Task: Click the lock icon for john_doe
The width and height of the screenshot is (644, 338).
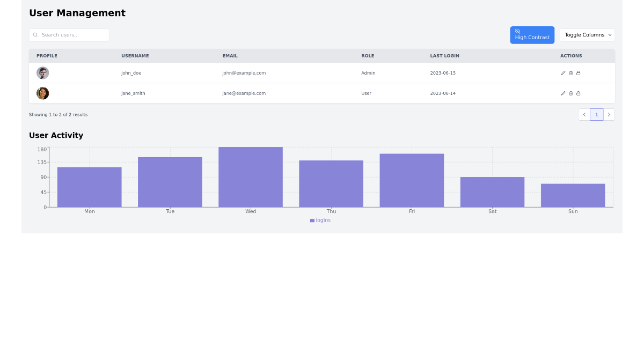Action: click(x=579, y=73)
